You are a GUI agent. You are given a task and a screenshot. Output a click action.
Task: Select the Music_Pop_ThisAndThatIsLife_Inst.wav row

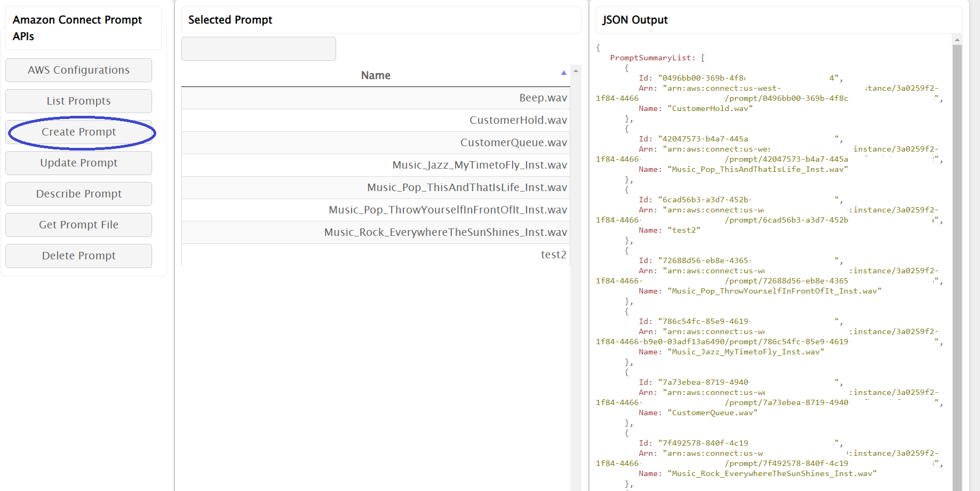coord(376,187)
